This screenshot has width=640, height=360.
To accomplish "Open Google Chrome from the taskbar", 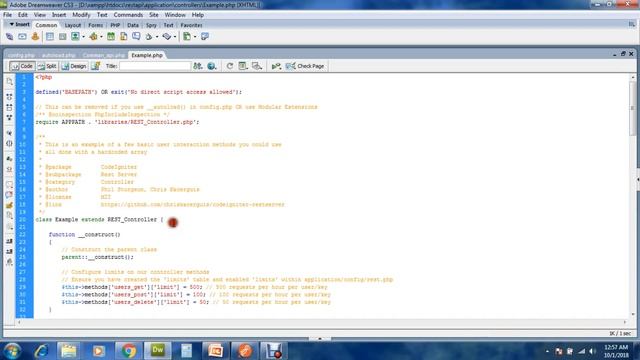I will (x=128, y=351).
